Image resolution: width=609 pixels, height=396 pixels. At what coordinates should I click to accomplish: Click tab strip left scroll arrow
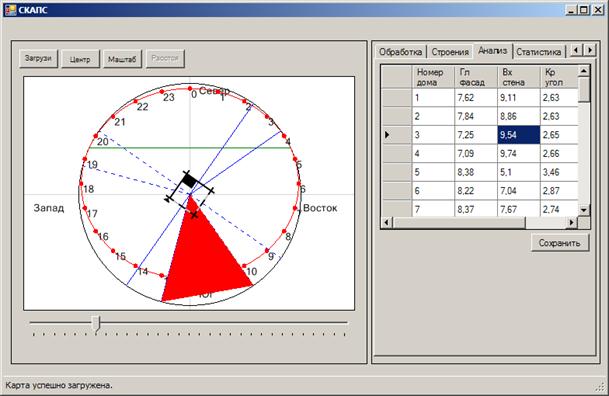[x=576, y=50]
